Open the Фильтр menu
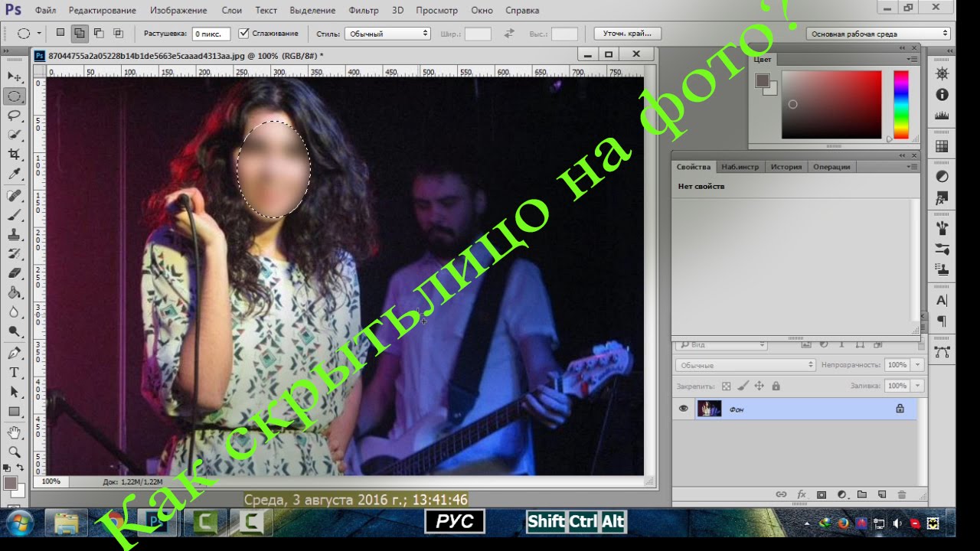The height and width of the screenshot is (551, 980). click(364, 11)
